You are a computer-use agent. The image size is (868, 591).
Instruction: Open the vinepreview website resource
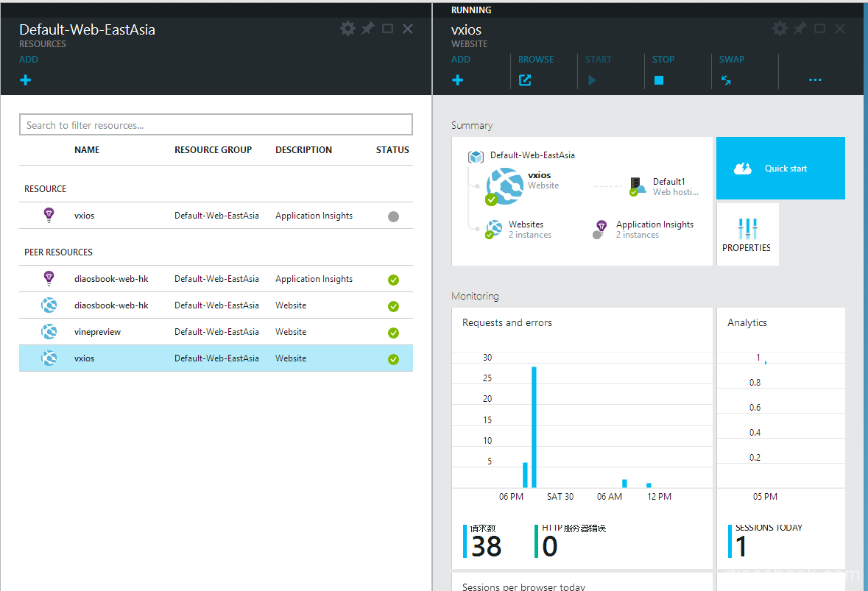(97, 332)
